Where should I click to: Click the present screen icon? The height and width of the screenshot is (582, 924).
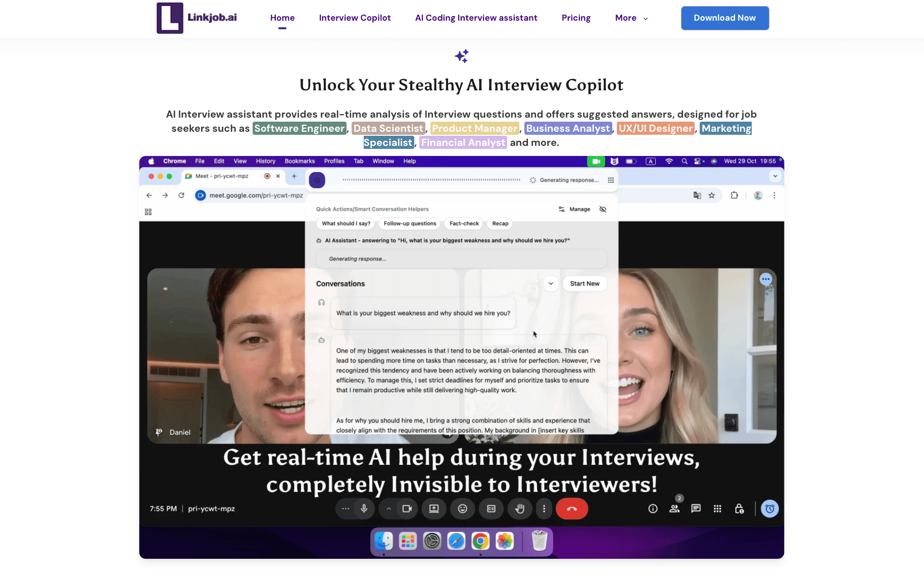tap(433, 509)
